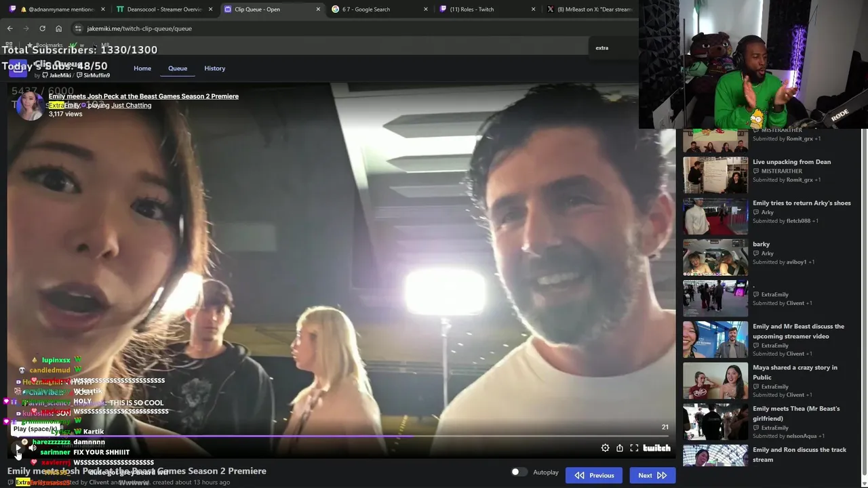Open the Emily tries to return shoes thumbnail
Viewport: 868px width, 488px height.
[715, 216]
